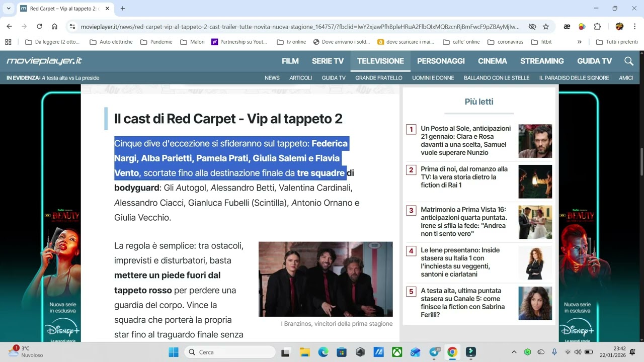Expand the bookmarks overflow chevron
The height and width of the screenshot is (362, 644).
coord(580,42)
